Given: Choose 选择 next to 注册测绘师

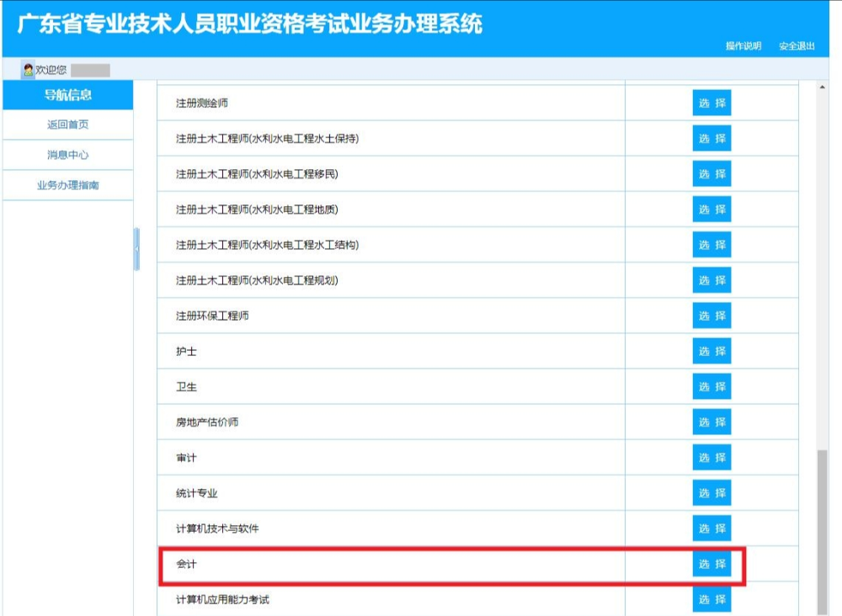Looking at the screenshot, I should [712, 103].
